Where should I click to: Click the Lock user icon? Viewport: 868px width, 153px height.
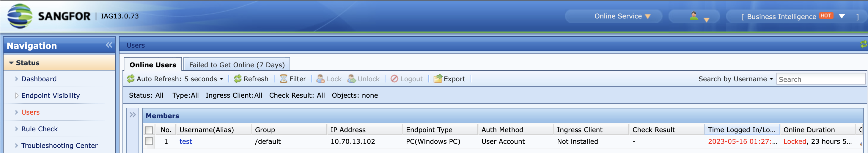(320, 79)
